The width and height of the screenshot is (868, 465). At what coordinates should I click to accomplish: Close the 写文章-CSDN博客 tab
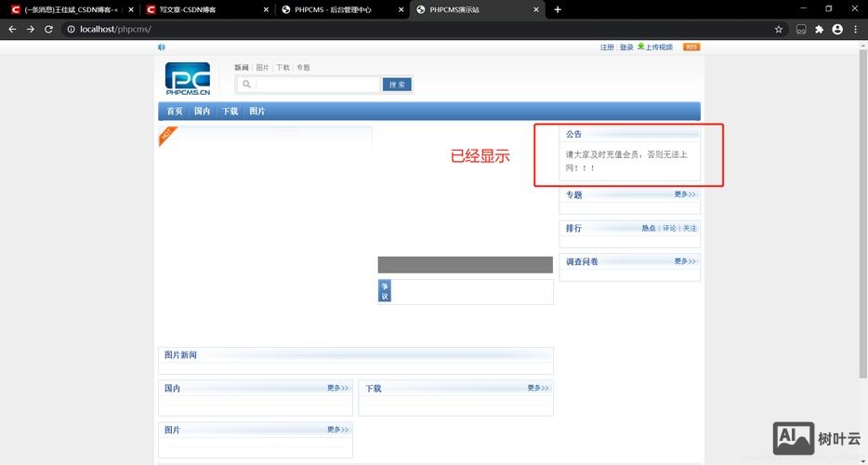click(267, 9)
